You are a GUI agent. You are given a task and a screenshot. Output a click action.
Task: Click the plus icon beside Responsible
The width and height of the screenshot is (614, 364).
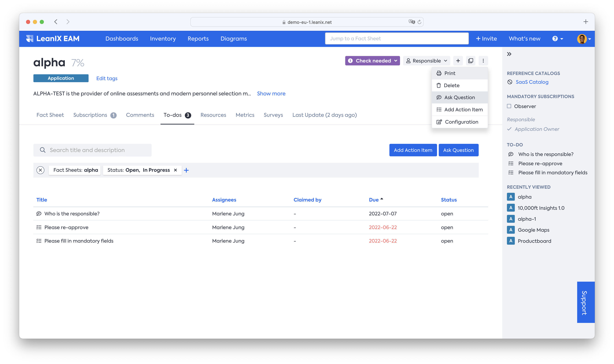tap(458, 61)
